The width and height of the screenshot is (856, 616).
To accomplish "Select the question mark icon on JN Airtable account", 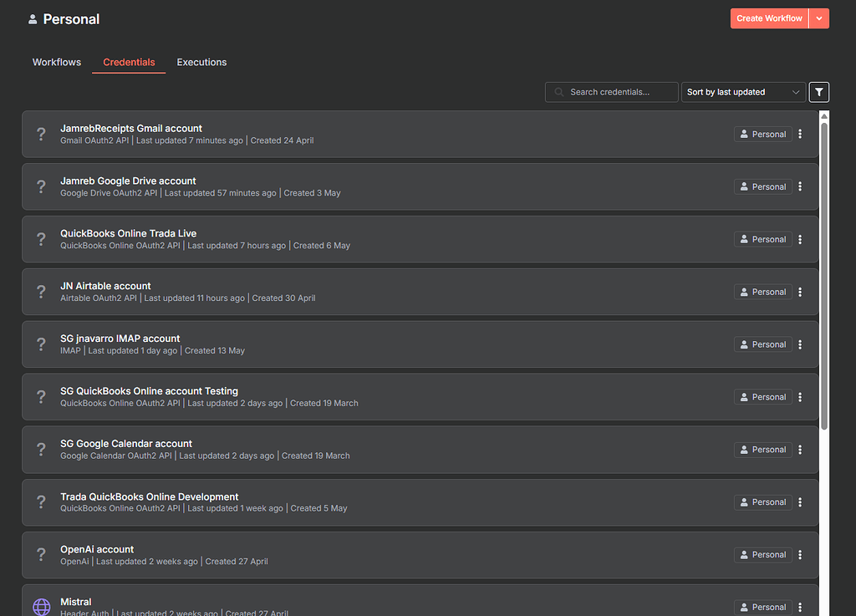I will 41,291.
